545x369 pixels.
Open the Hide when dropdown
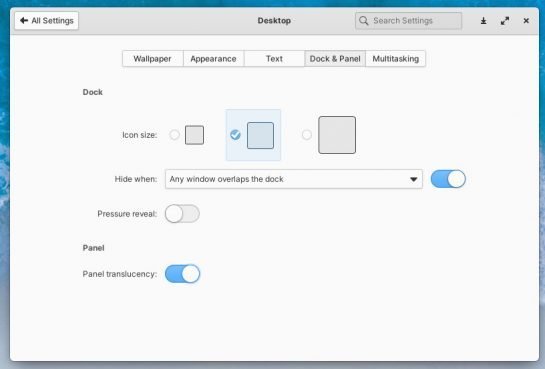tap(294, 179)
